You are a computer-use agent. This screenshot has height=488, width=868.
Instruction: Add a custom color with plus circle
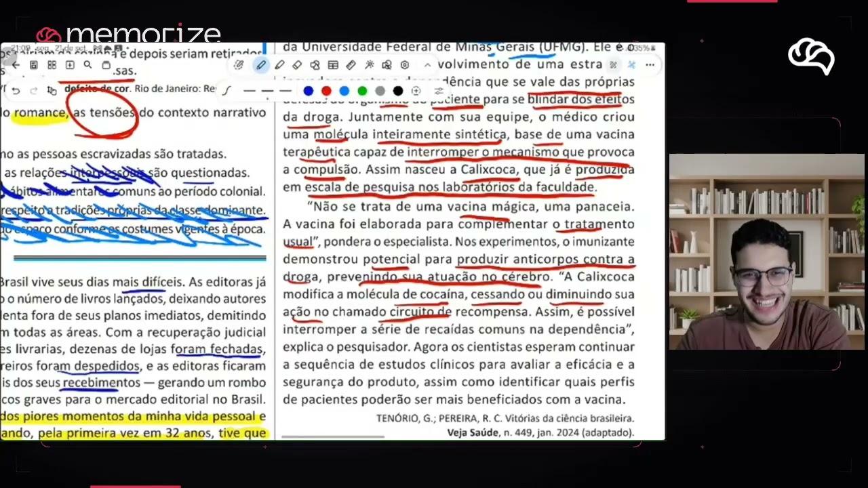(416, 91)
